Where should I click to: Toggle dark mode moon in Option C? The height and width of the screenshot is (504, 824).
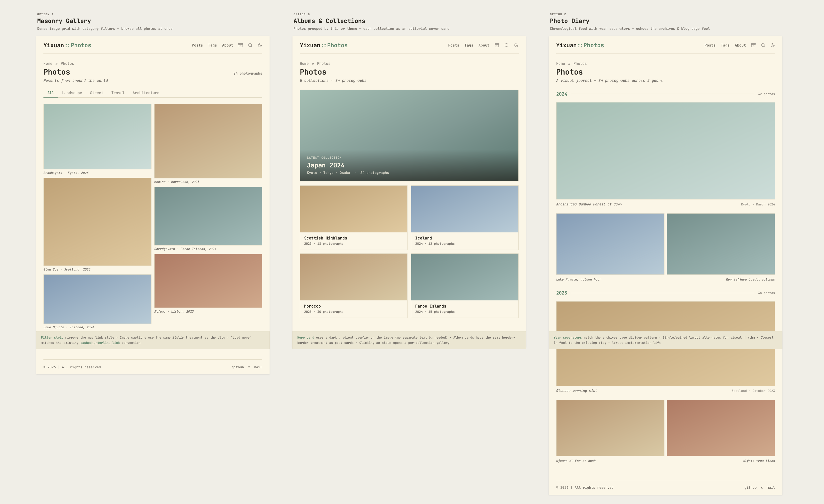coord(773,45)
